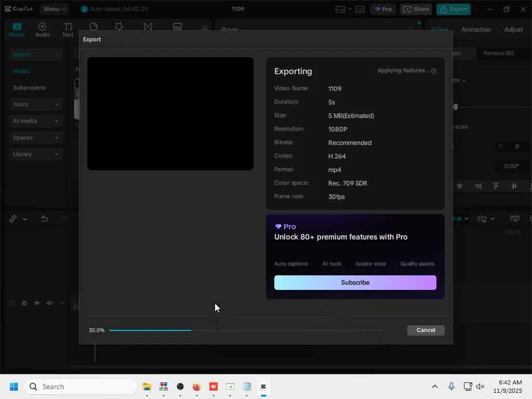
Task: Switch to the Animation tab
Action: pyautogui.click(x=476, y=30)
